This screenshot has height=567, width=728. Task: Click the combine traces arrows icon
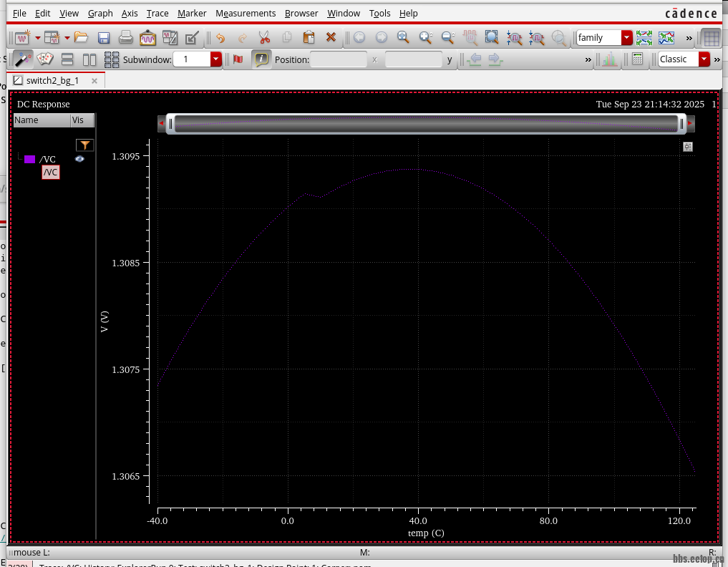tap(666, 38)
